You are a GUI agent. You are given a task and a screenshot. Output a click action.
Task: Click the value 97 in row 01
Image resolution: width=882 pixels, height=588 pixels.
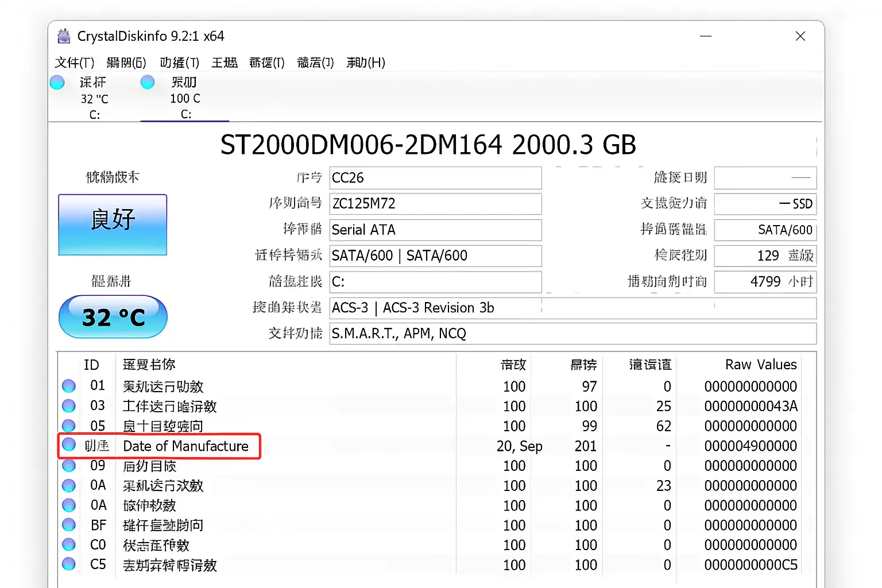coord(590,386)
